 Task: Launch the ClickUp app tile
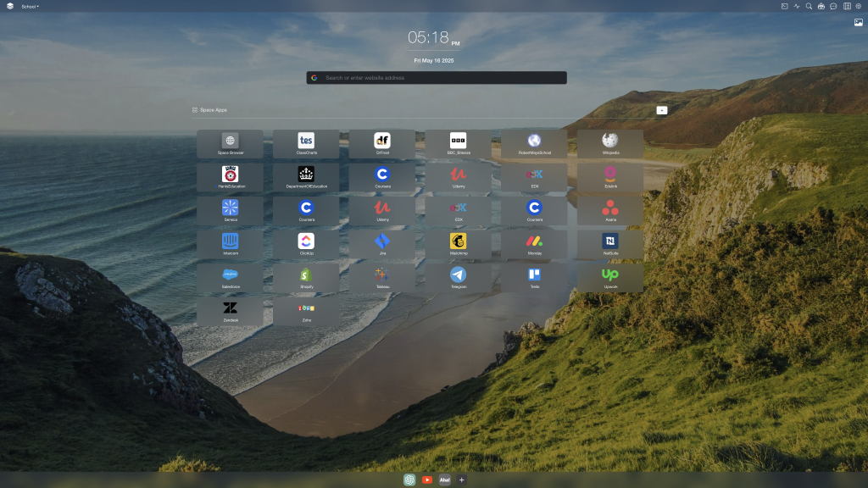point(306,245)
